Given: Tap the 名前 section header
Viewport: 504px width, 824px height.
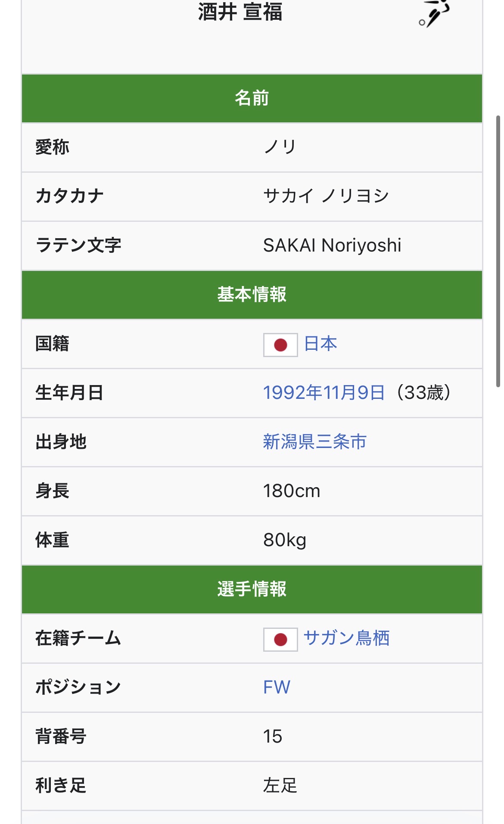Looking at the screenshot, I should 252,98.
